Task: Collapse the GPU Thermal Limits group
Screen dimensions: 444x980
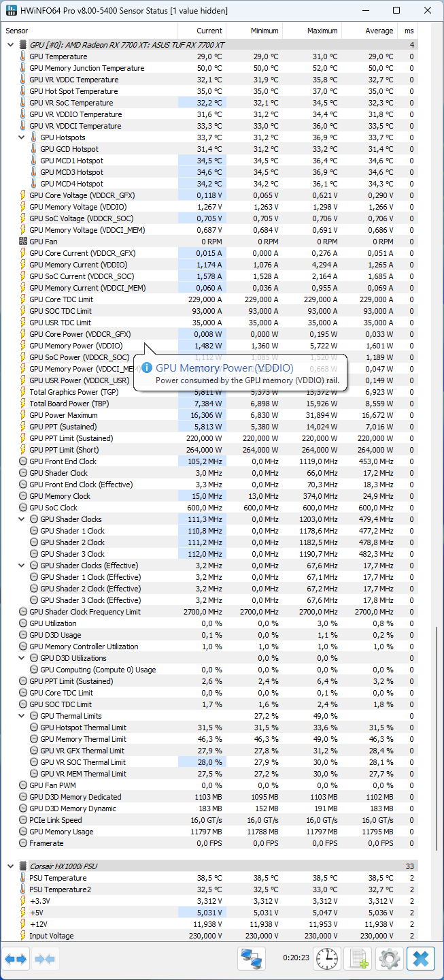Action: [22, 716]
